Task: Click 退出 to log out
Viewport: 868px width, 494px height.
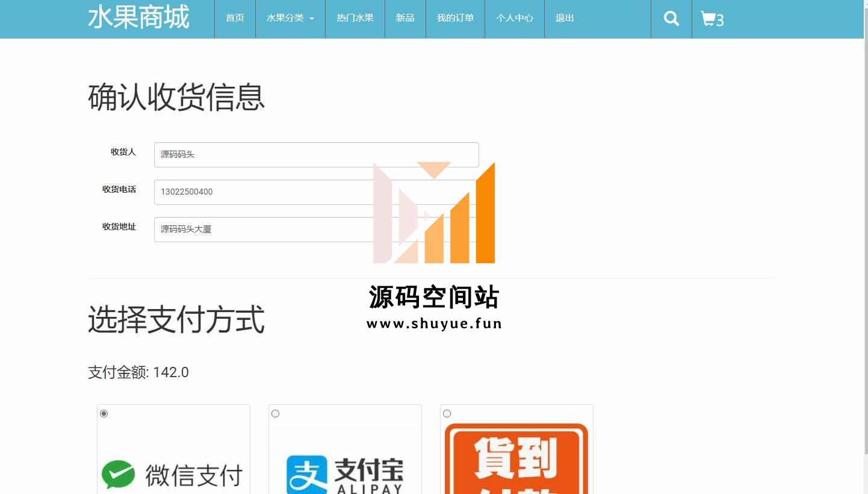Action: click(x=565, y=19)
